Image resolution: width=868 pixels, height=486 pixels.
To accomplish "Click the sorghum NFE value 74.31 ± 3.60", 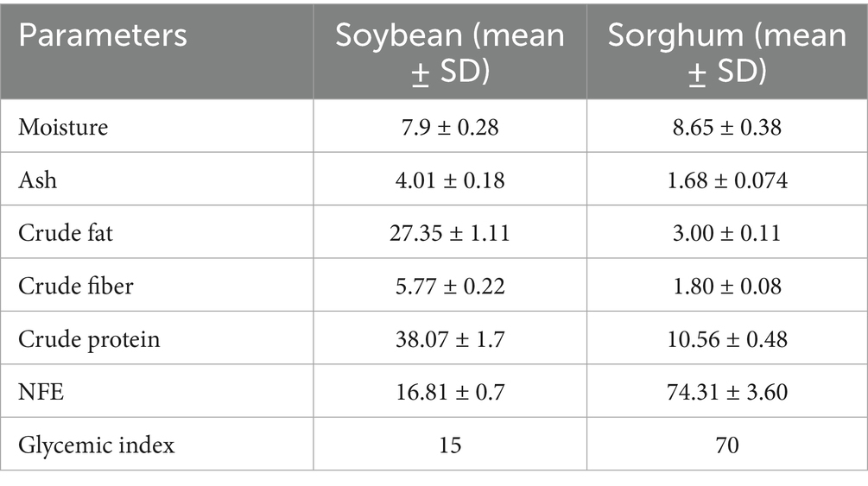I will click(726, 391).
